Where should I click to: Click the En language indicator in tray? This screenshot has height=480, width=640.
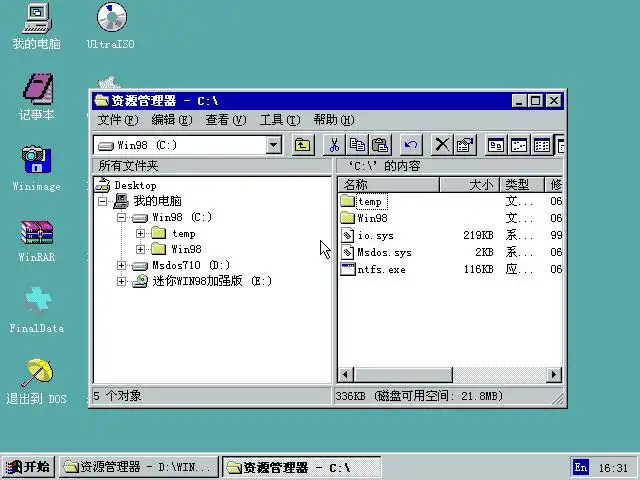click(x=580, y=467)
